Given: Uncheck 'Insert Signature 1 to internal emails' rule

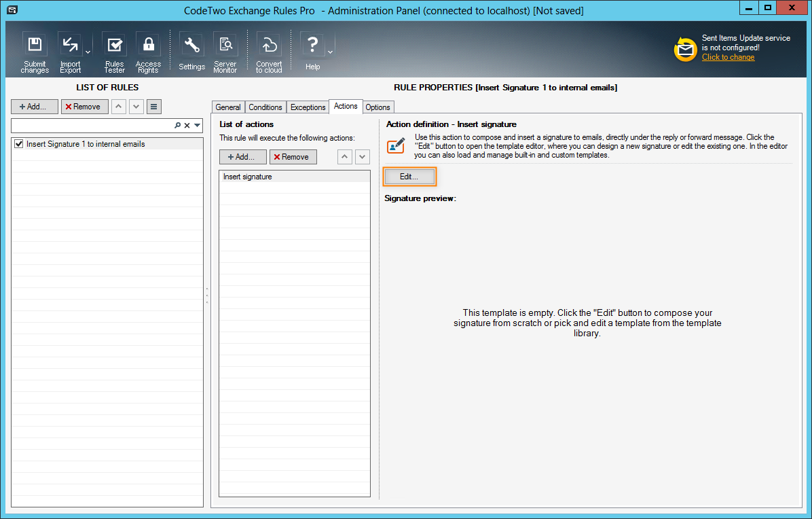Looking at the screenshot, I should tap(19, 144).
